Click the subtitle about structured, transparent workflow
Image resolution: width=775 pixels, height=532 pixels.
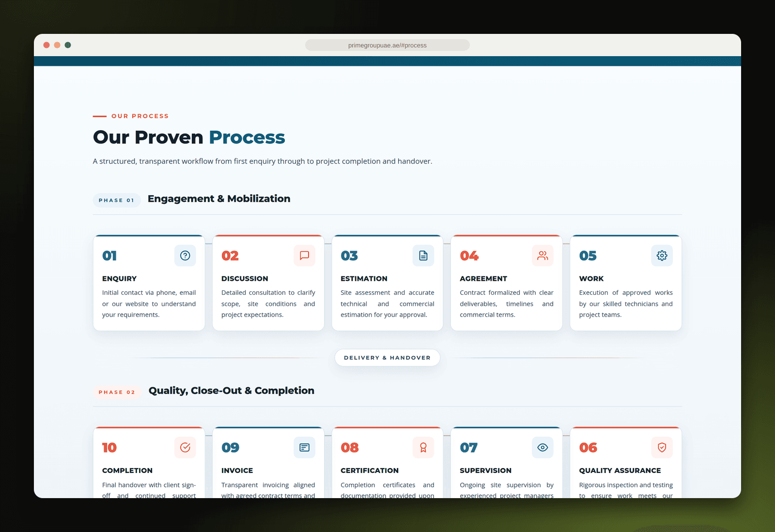(x=263, y=161)
